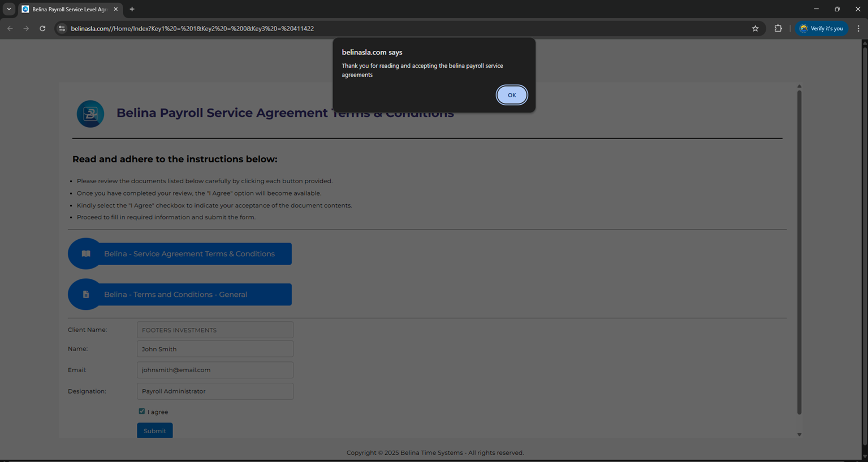Open Belina - Service Agreement Terms & Conditions document
Viewport: 868px width, 462px height.
pos(180,254)
